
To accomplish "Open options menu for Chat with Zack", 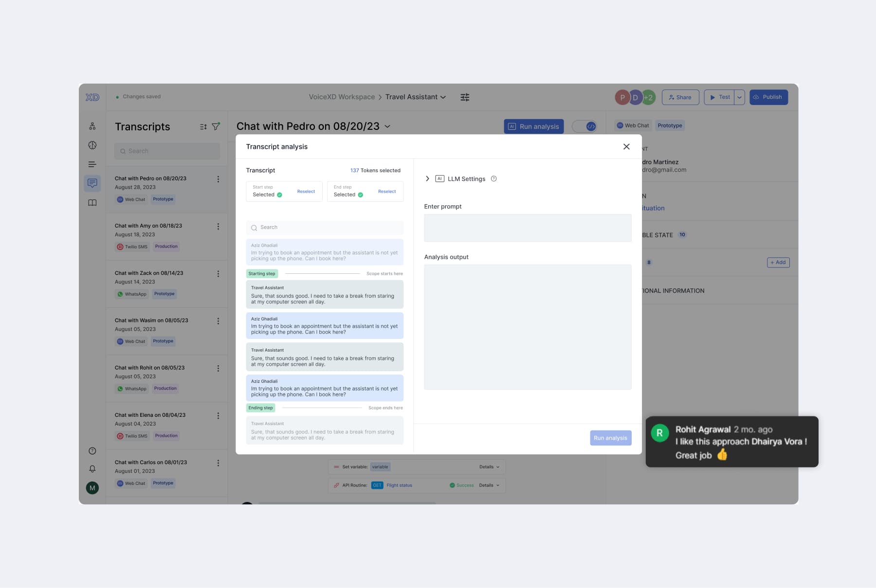I will (218, 274).
